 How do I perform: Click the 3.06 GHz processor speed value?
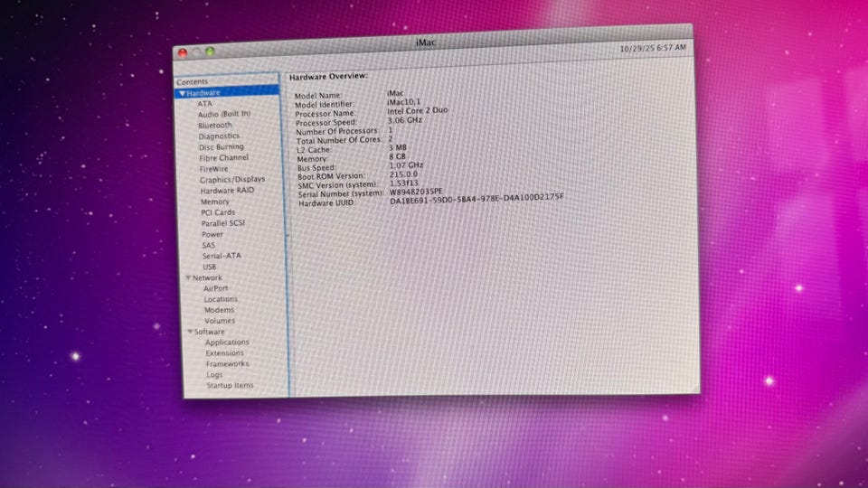pos(405,120)
